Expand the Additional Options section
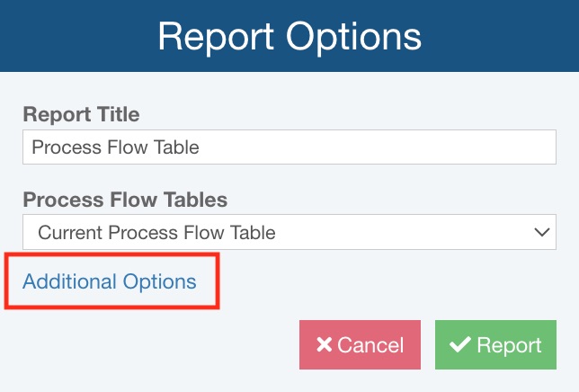Screen dimensions: 579x392 point(110,281)
